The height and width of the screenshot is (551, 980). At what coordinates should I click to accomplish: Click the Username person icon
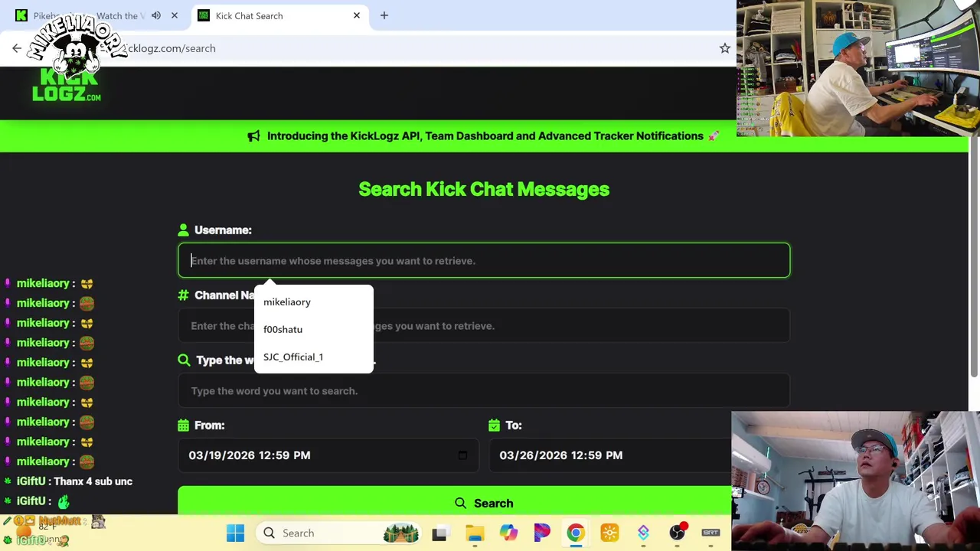(x=183, y=230)
